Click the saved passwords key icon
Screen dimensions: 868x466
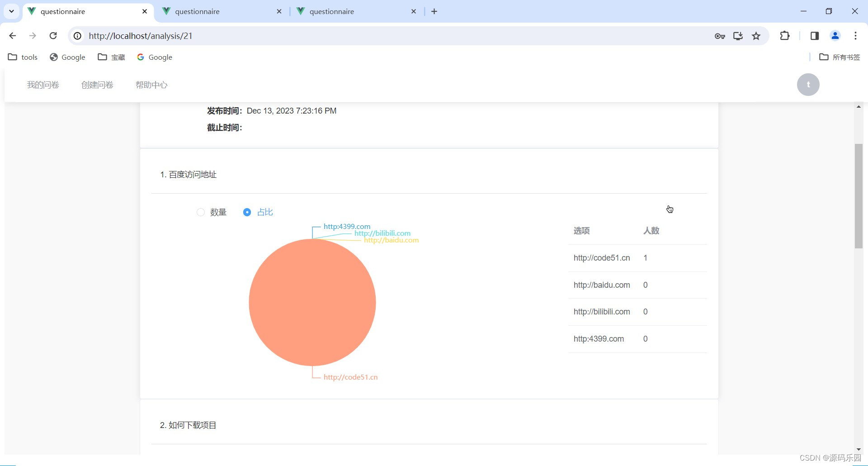[x=720, y=36]
